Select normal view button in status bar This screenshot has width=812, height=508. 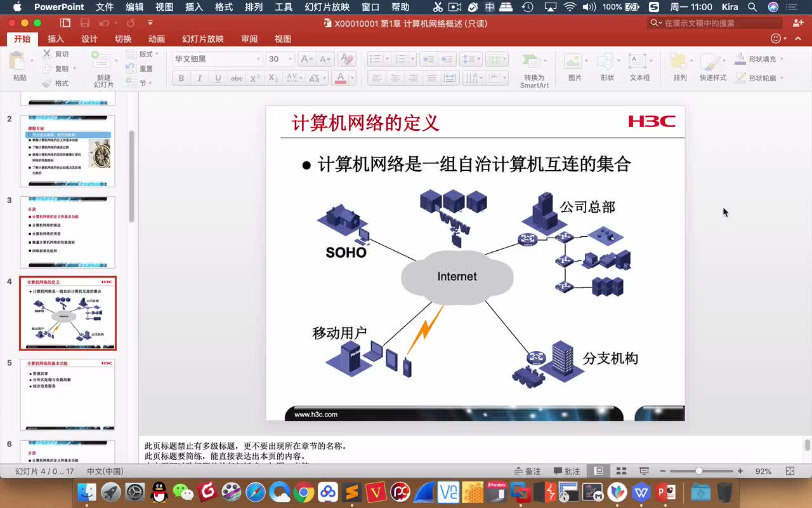pos(598,471)
